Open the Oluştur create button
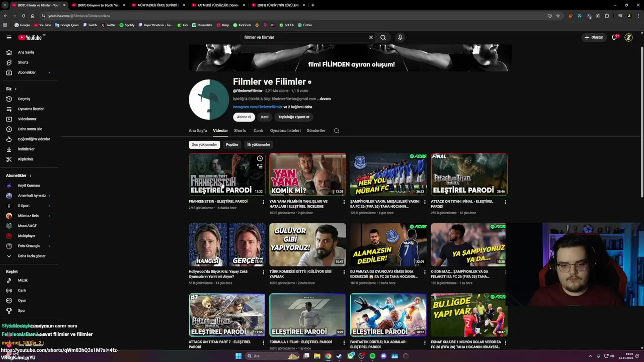Image resolution: width=644 pixels, height=362 pixels. (594, 37)
